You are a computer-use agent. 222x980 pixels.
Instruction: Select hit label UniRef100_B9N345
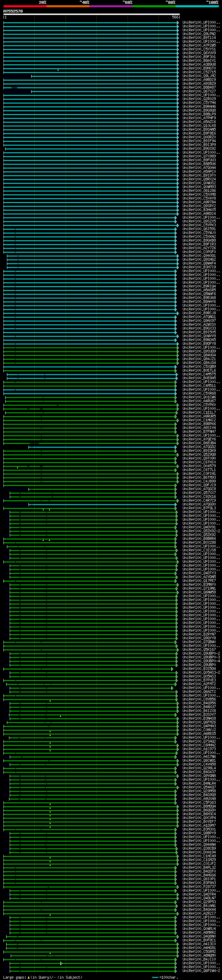point(199,340)
